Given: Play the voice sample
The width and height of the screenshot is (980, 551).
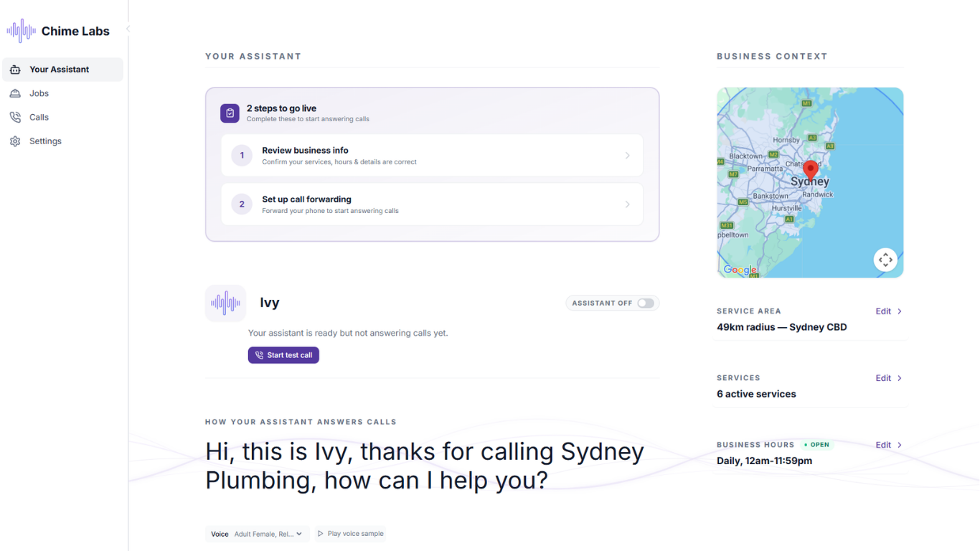Looking at the screenshot, I should (x=351, y=534).
